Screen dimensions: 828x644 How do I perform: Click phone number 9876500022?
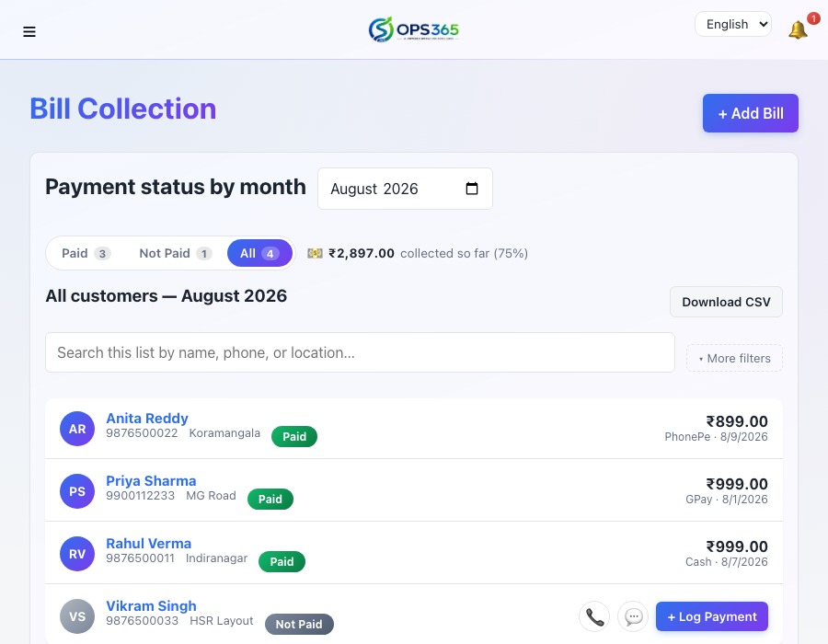(x=142, y=433)
